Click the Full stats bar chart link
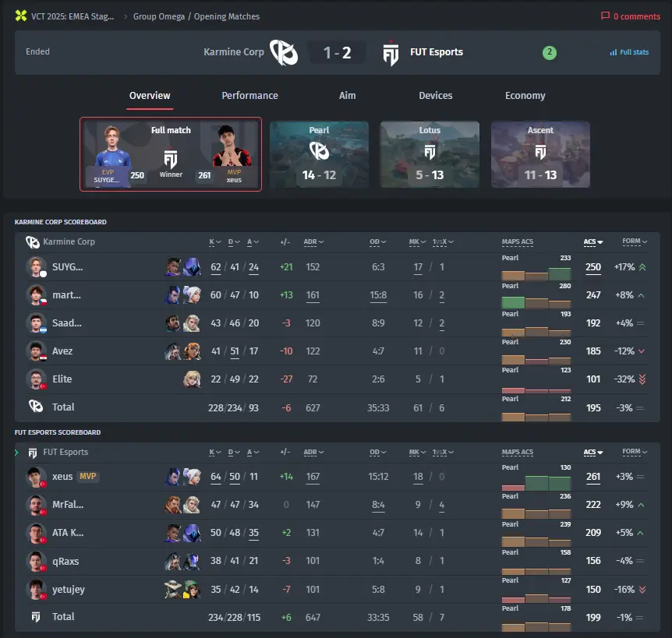Viewport: 672px width, 638px height. (628, 52)
